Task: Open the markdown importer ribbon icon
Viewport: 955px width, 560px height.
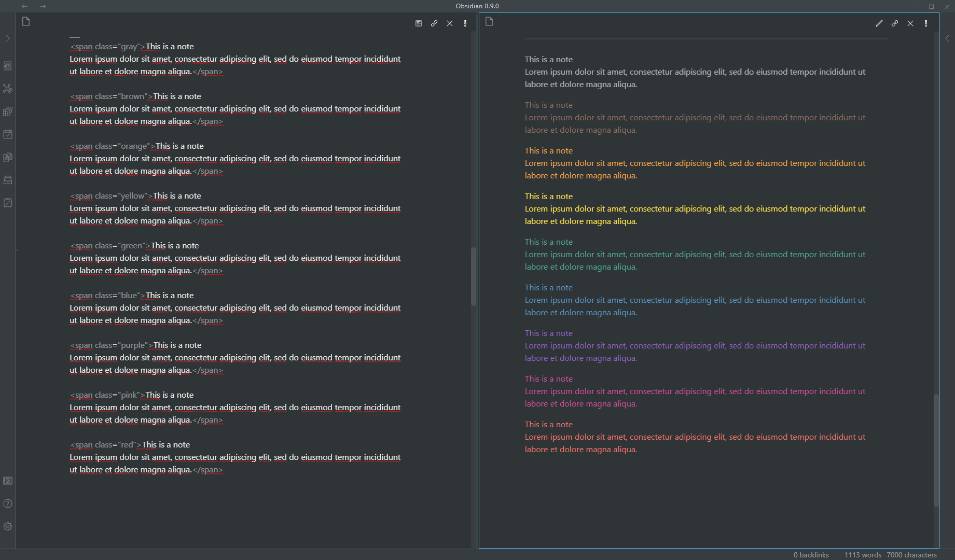Action: point(8,111)
